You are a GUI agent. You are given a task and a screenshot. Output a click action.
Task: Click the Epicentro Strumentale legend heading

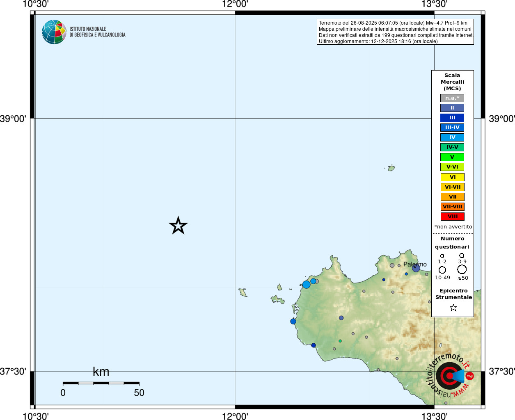pos(453,294)
